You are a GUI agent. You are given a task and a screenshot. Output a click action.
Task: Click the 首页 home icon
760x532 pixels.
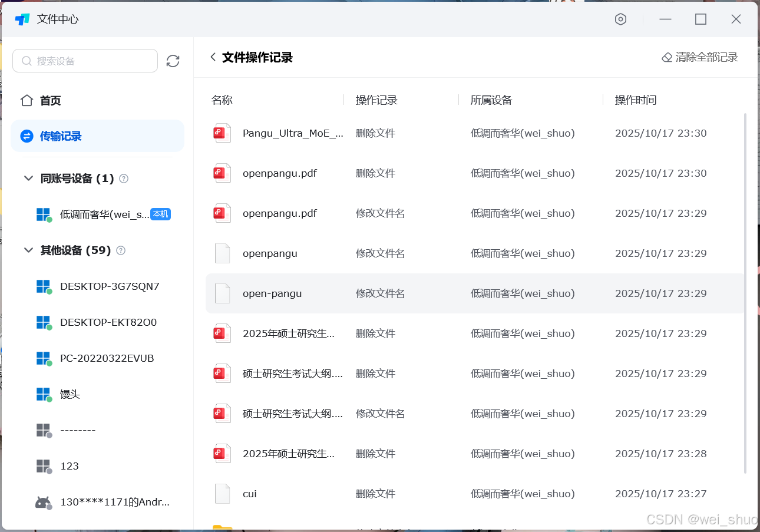tap(27, 100)
